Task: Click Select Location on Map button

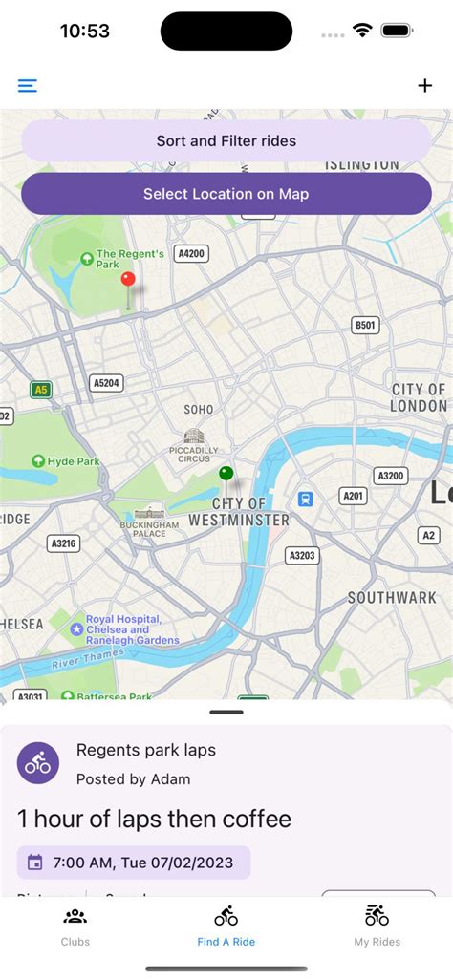Action: (226, 194)
